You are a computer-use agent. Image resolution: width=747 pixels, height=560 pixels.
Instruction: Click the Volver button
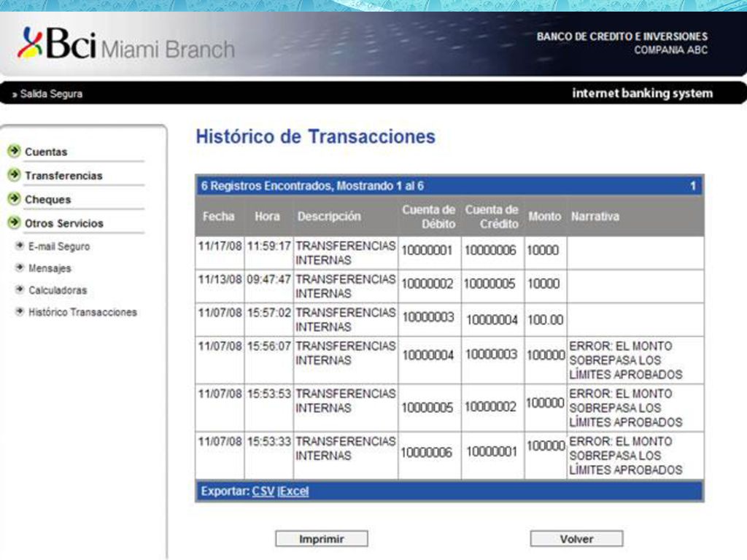576,539
